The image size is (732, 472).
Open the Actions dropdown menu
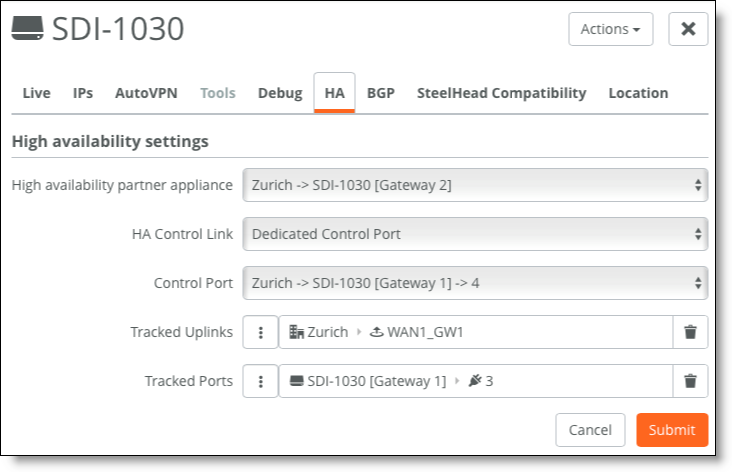[x=610, y=29]
